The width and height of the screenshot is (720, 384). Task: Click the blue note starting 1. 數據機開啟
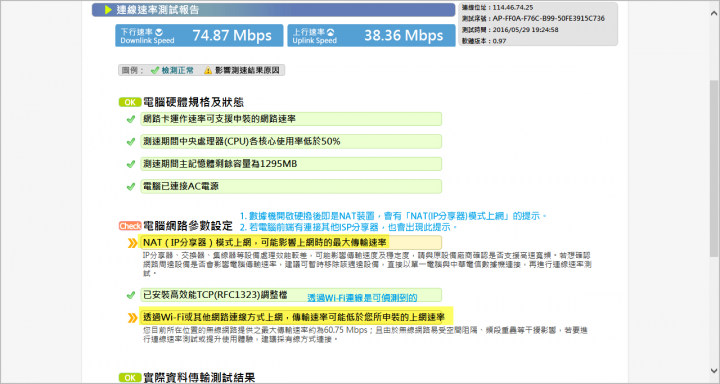[394, 216]
